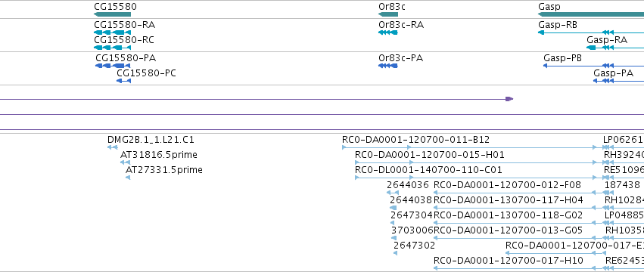The width and height of the screenshot is (644, 272).
Task: Select the 3703006 feature label
Action: click(412, 231)
